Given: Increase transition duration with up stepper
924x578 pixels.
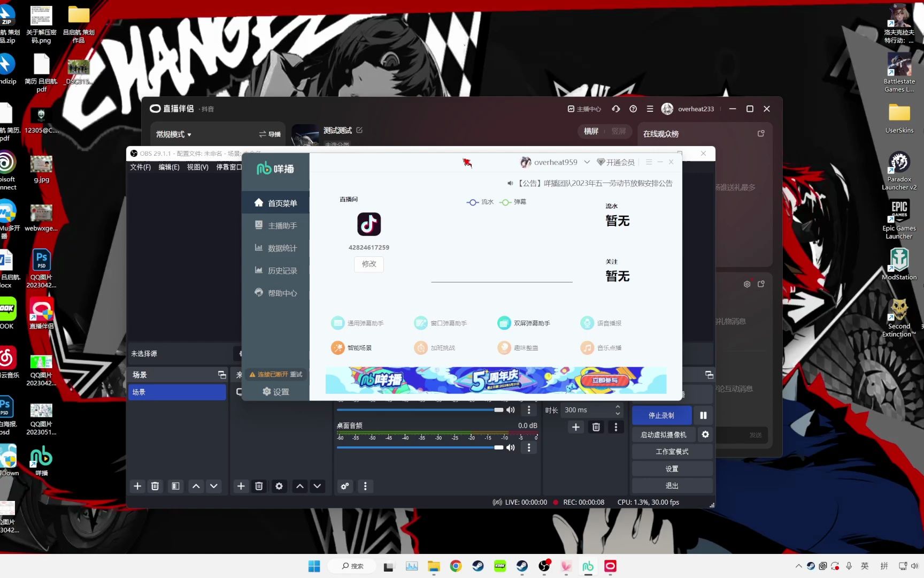Looking at the screenshot, I should click(618, 407).
